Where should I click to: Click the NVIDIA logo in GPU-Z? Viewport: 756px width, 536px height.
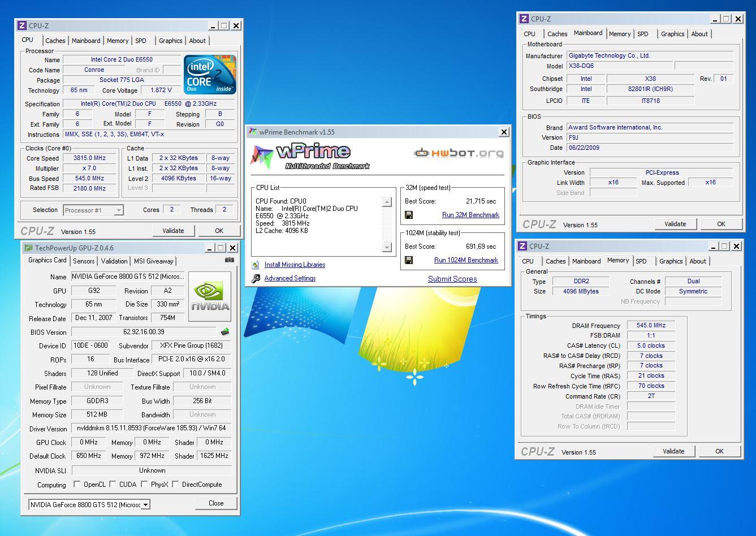[210, 297]
